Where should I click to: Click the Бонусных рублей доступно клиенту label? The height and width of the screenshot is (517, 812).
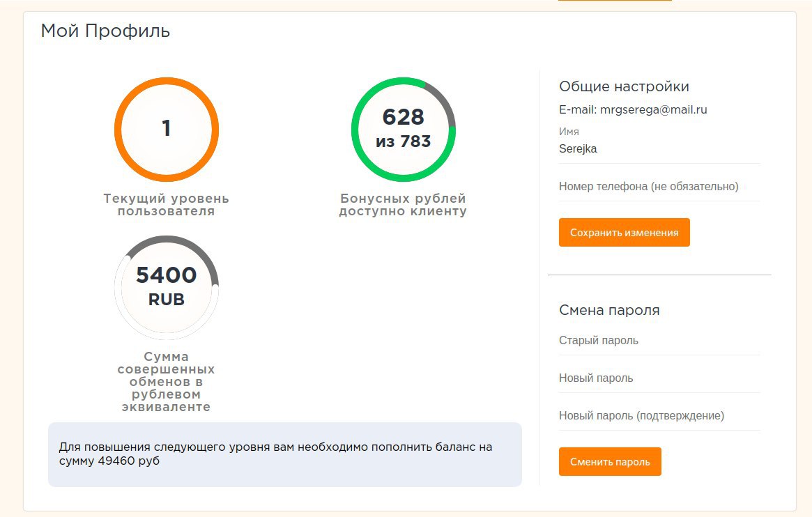(403, 205)
